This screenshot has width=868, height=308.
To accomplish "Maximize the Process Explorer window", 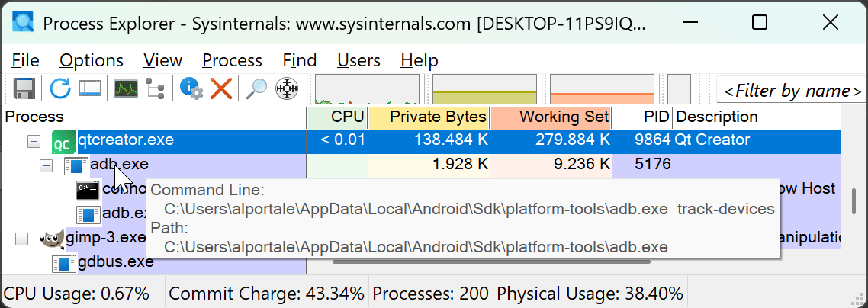I will coord(760,23).
